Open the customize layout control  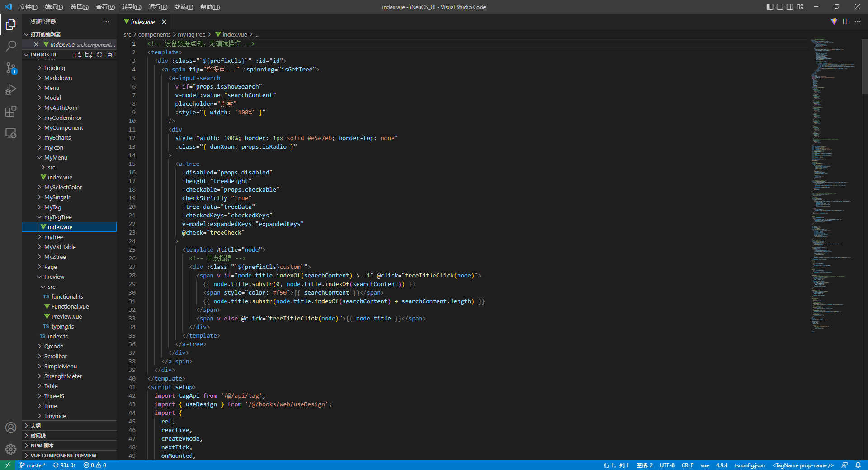point(800,7)
